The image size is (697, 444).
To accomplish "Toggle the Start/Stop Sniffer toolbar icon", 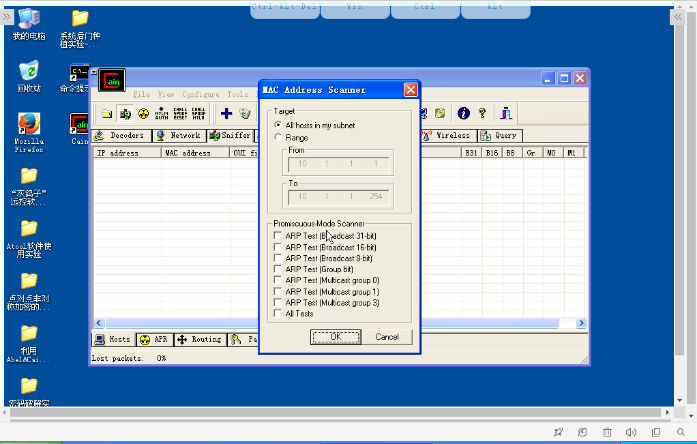I will point(125,114).
